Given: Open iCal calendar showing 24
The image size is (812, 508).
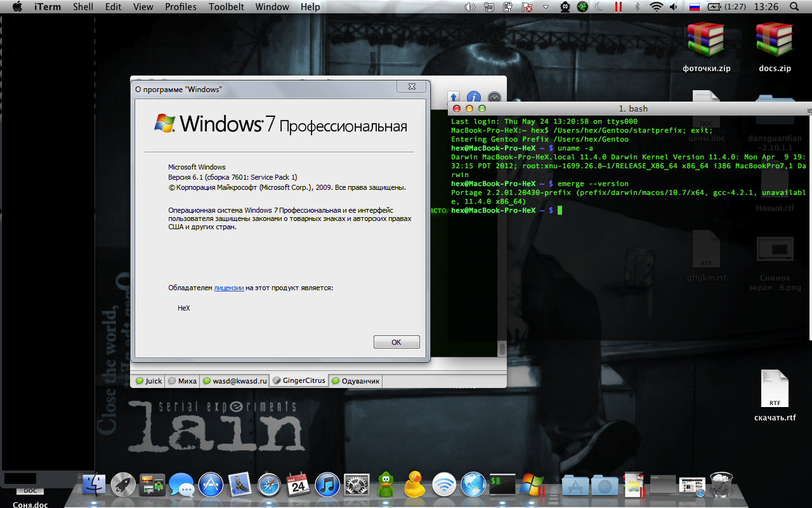Looking at the screenshot, I should tap(298, 485).
